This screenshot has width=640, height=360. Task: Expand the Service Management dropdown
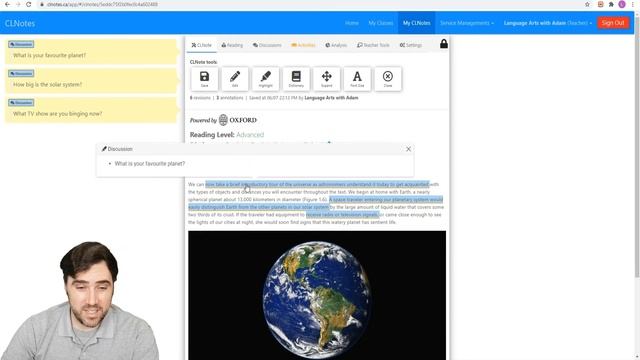point(467,23)
